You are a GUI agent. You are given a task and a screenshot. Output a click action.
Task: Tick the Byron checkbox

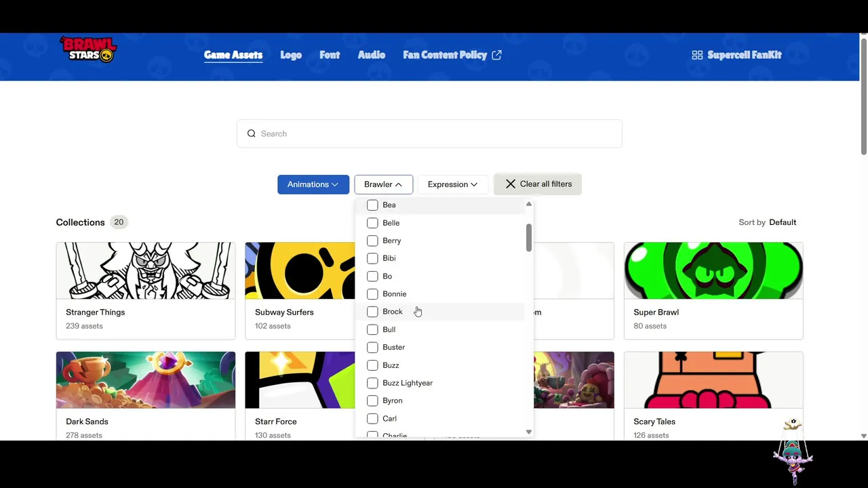(x=372, y=401)
